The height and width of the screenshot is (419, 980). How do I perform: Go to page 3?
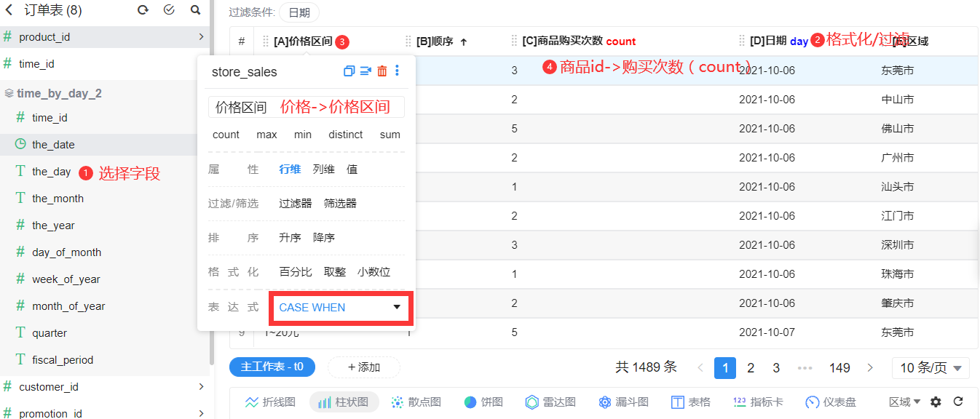coord(776,368)
